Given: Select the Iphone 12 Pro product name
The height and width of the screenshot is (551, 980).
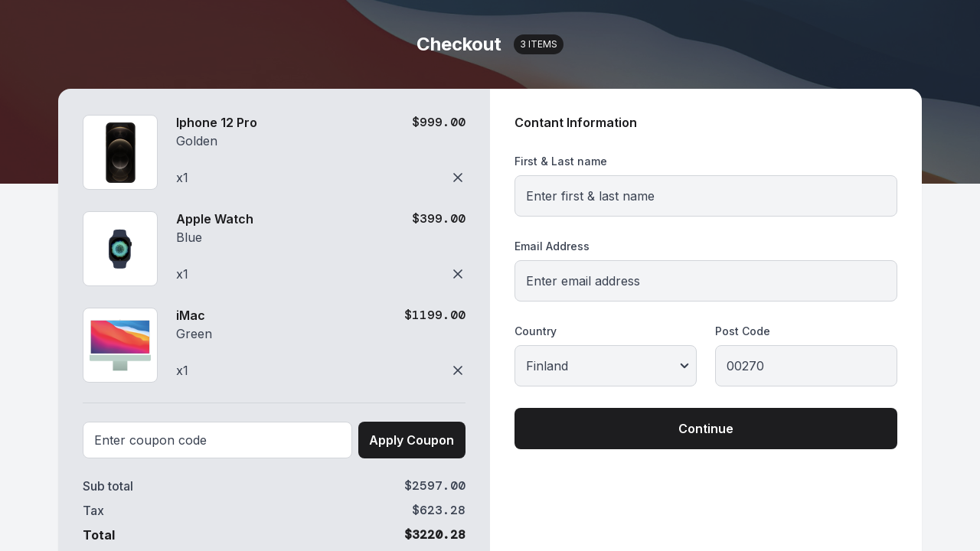Looking at the screenshot, I should point(217,122).
